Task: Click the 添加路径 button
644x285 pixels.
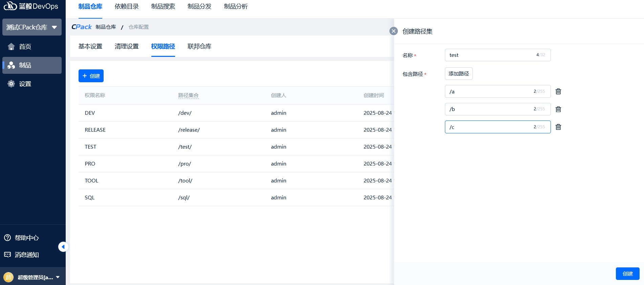Action: [x=458, y=74]
